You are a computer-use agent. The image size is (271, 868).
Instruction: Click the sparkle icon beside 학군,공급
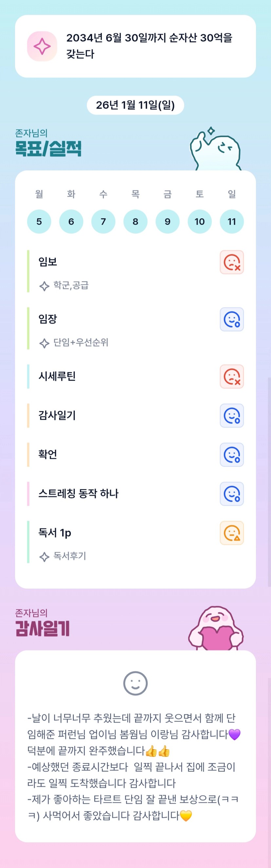coord(44,286)
